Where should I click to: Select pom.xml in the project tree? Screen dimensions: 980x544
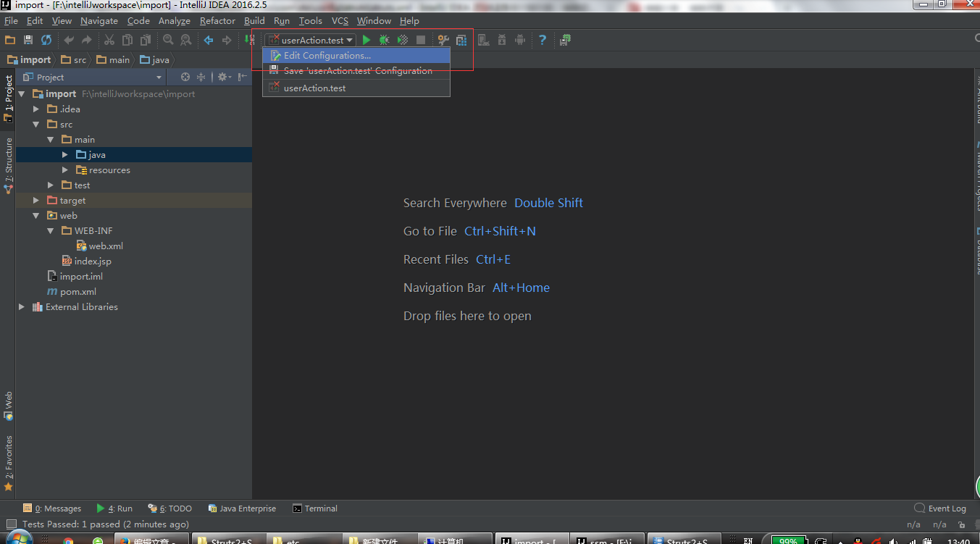78,292
